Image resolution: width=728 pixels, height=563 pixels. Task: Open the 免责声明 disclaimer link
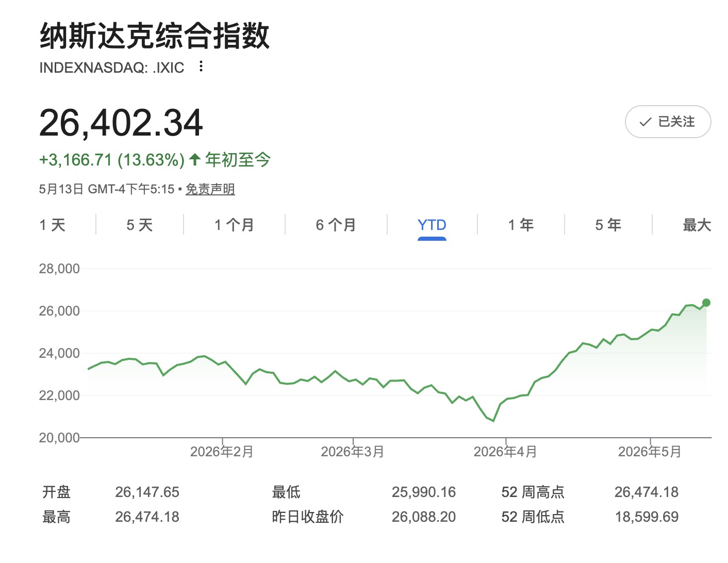tap(210, 189)
